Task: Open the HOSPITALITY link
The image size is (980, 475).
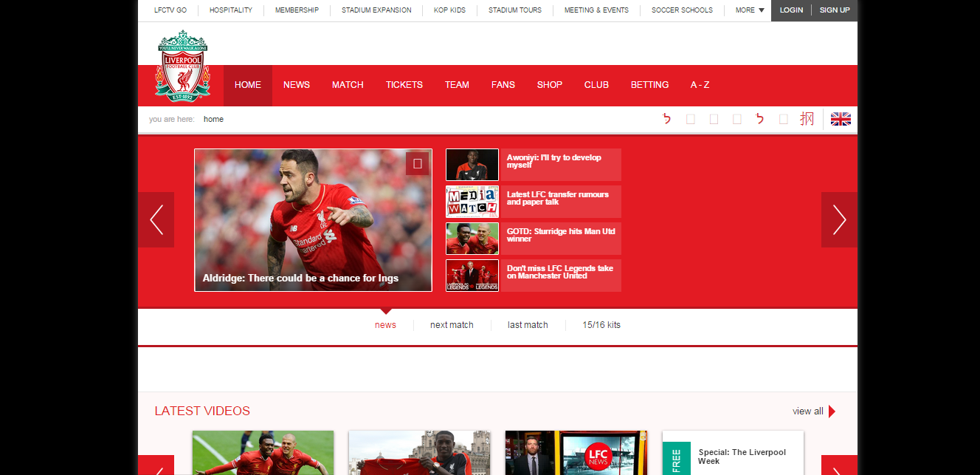Action: point(231,10)
